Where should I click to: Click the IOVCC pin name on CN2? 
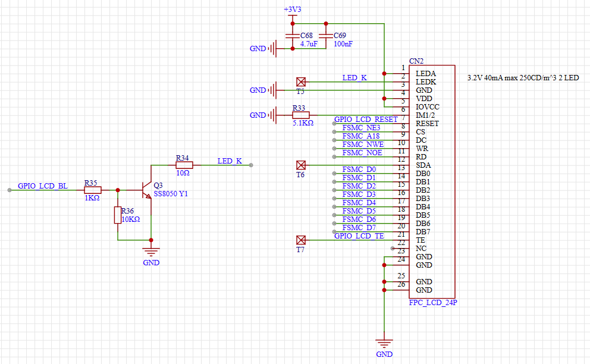[428, 107]
